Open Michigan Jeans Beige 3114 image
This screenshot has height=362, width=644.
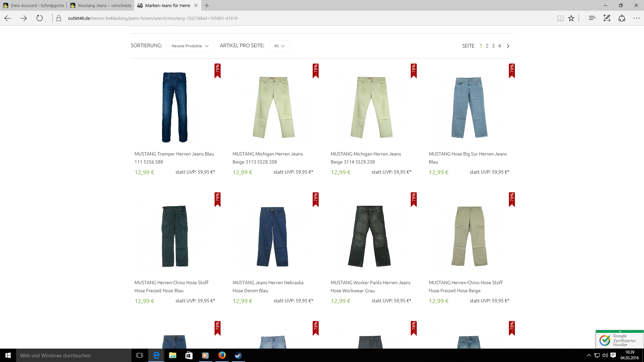[372, 107]
